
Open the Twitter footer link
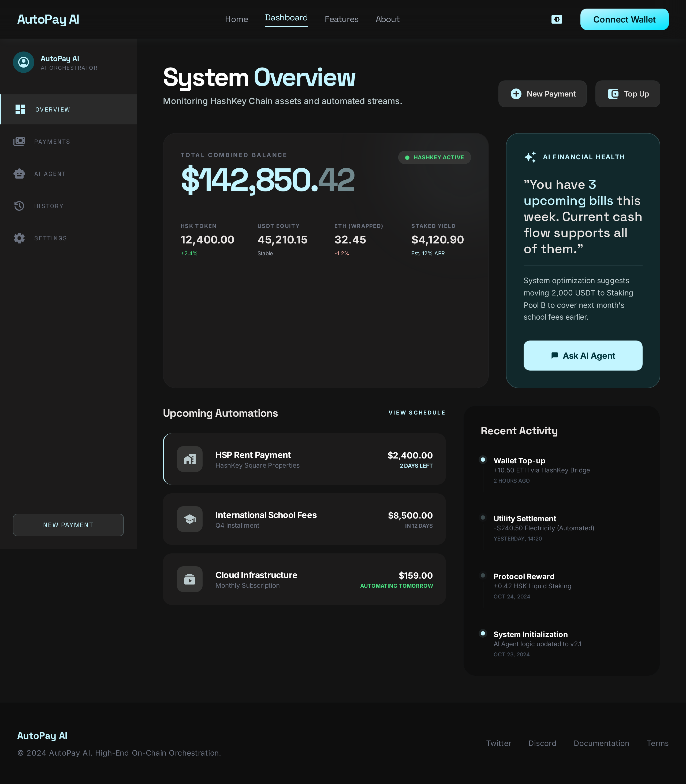498,743
